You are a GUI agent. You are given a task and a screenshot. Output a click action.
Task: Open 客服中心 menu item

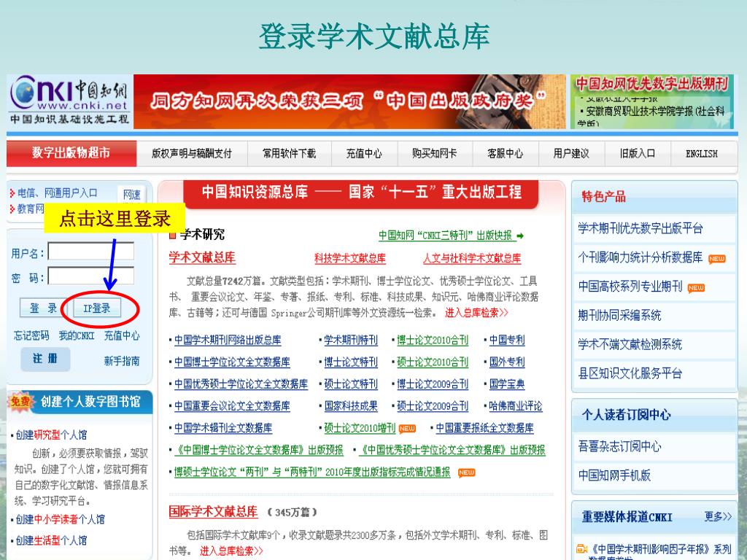click(505, 153)
